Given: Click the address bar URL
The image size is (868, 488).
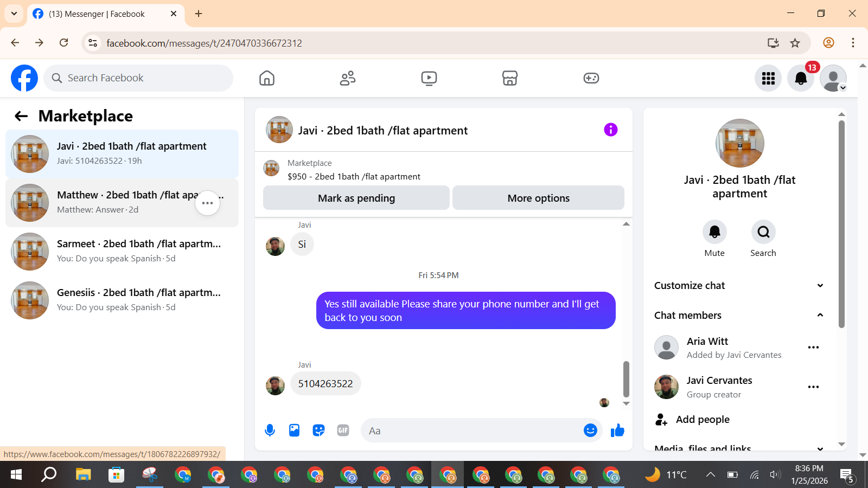Looking at the screenshot, I should pyautogui.click(x=204, y=43).
